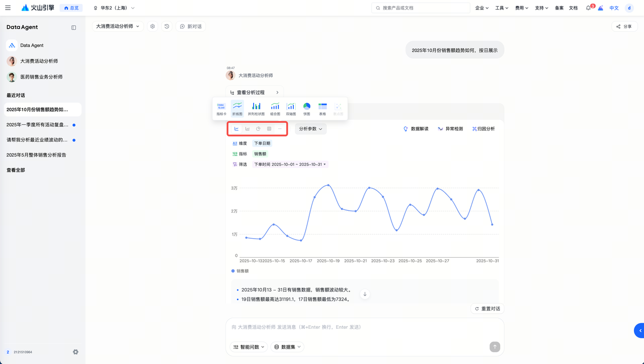Select 医药销售业务分析师 in the sidebar
The image size is (644, 364).
tap(43, 77)
